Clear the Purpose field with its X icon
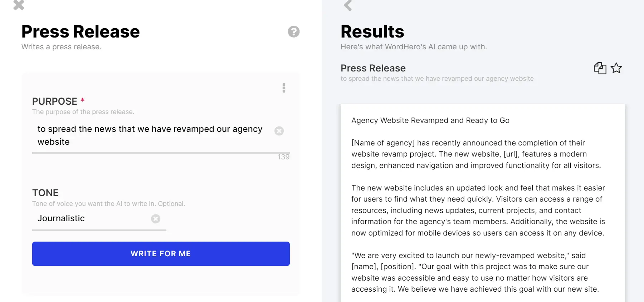The width and height of the screenshot is (644, 302). click(279, 131)
